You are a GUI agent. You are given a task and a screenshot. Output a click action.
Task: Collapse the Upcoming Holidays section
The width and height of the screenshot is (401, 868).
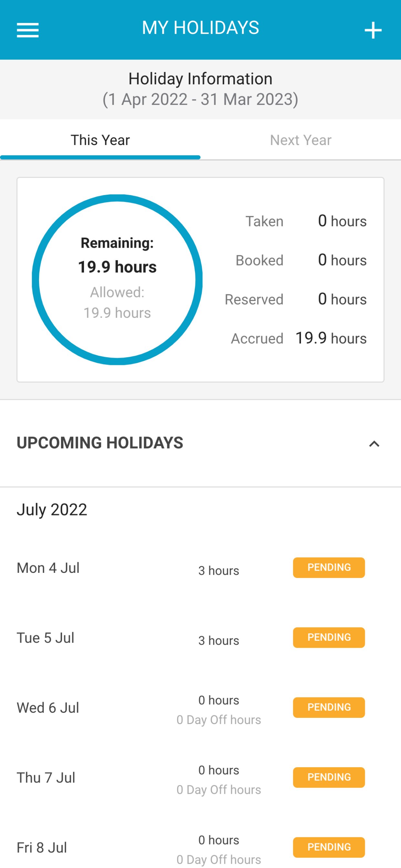pyautogui.click(x=374, y=444)
